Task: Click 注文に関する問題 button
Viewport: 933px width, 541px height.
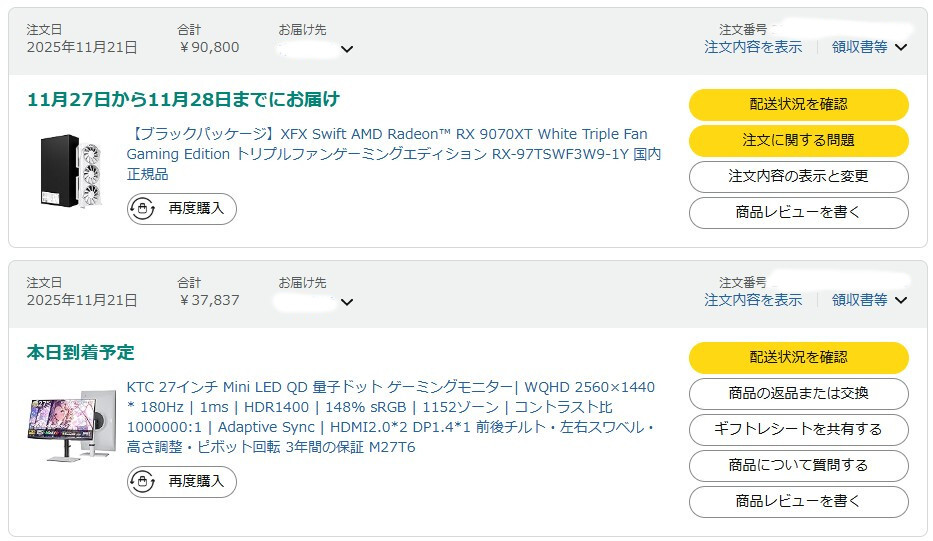Action: click(798, 141)
